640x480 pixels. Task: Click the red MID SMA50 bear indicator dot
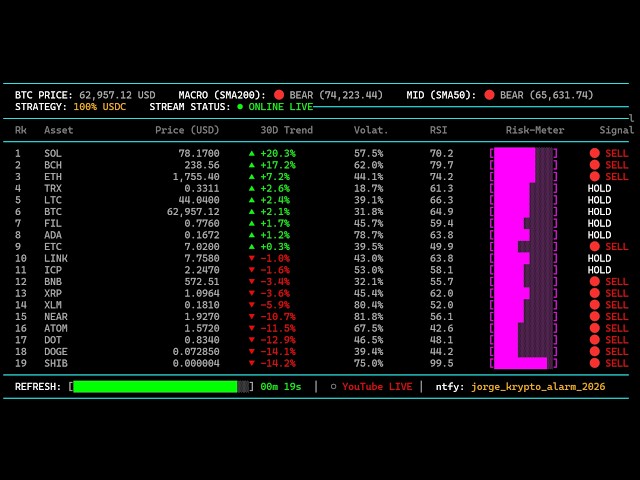(x=489, y=95)
